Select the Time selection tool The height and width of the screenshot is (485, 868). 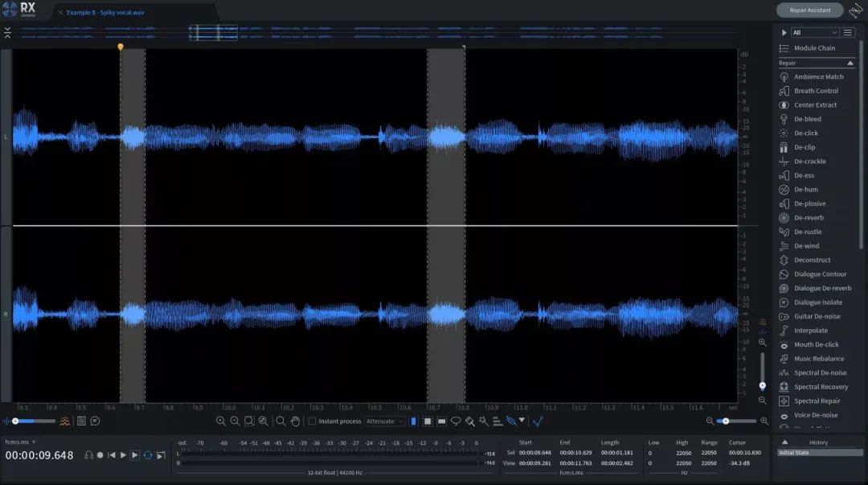[413, 421]
